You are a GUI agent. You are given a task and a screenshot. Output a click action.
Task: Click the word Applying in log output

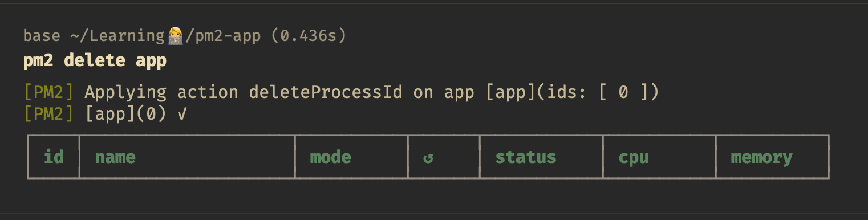(125, 92)
